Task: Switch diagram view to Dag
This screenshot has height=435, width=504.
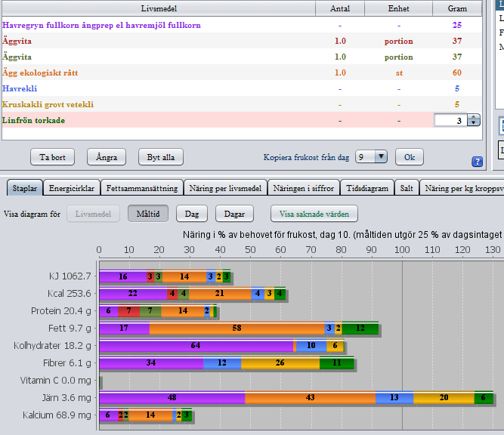Action: (192, 214)
